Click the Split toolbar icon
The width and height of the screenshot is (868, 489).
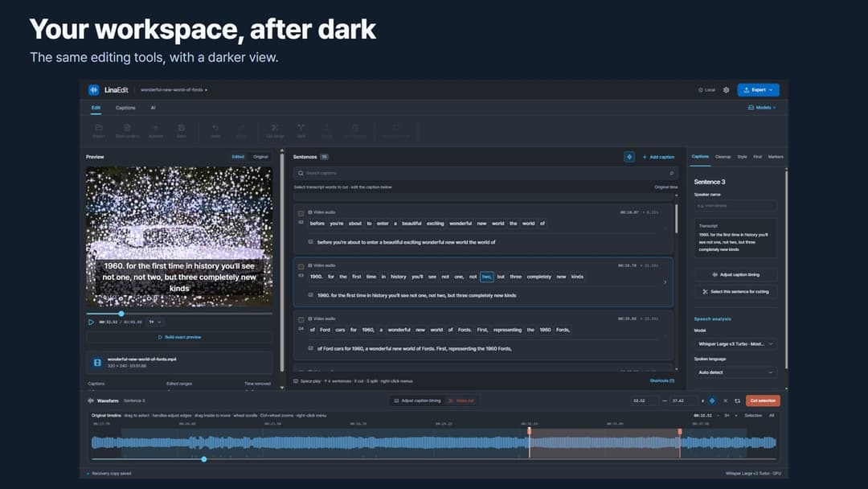click(x=301, y=128)
